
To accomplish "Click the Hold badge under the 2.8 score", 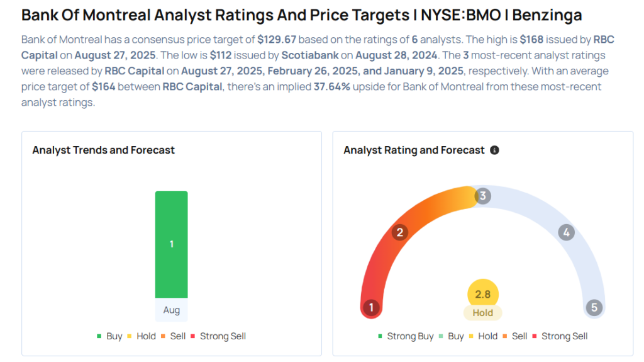I will (483, 312).
